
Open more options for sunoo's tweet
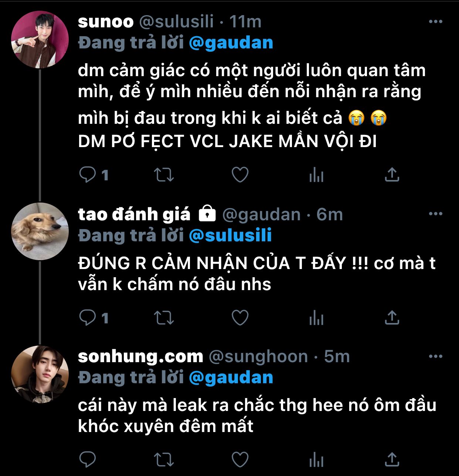point(435,22)
